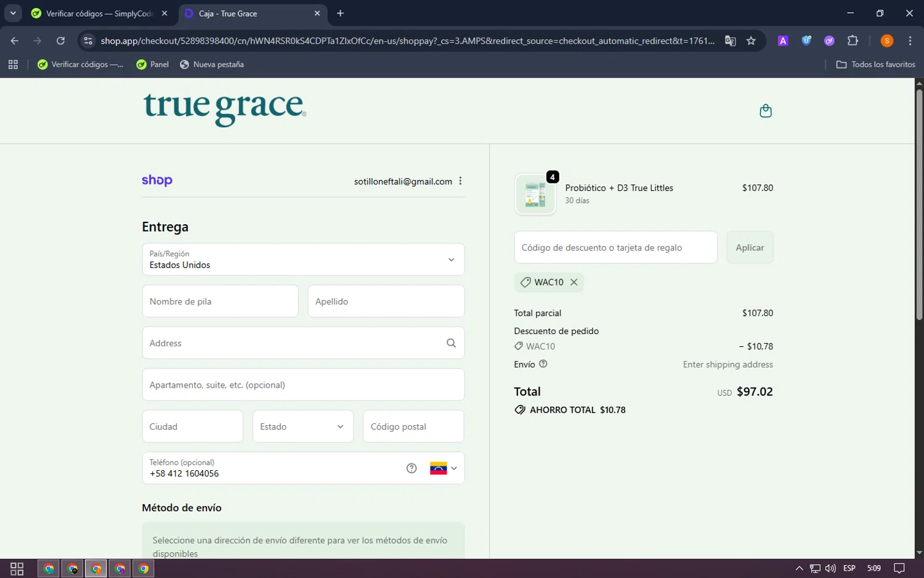Open a new browser tab with plus button
This screenshot has width=924, height=578.
pos(341,13)
